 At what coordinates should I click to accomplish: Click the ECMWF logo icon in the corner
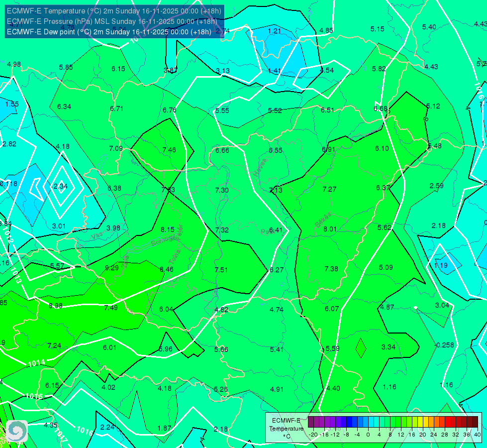pos(17,431)
